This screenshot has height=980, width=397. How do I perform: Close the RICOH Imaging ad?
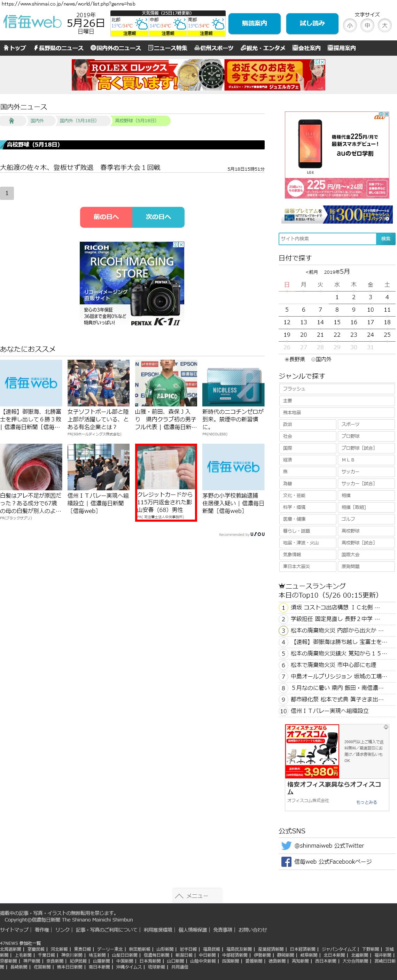click(181, 244)
